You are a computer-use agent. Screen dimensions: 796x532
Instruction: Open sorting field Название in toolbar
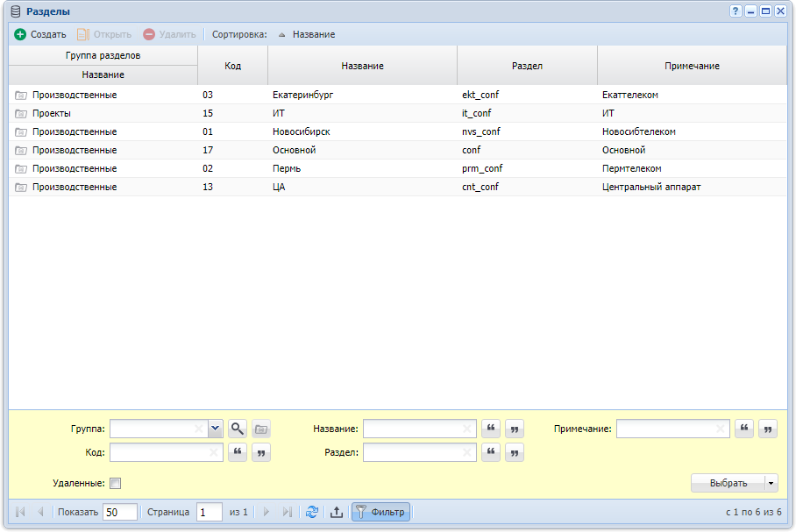click(314, 34)
